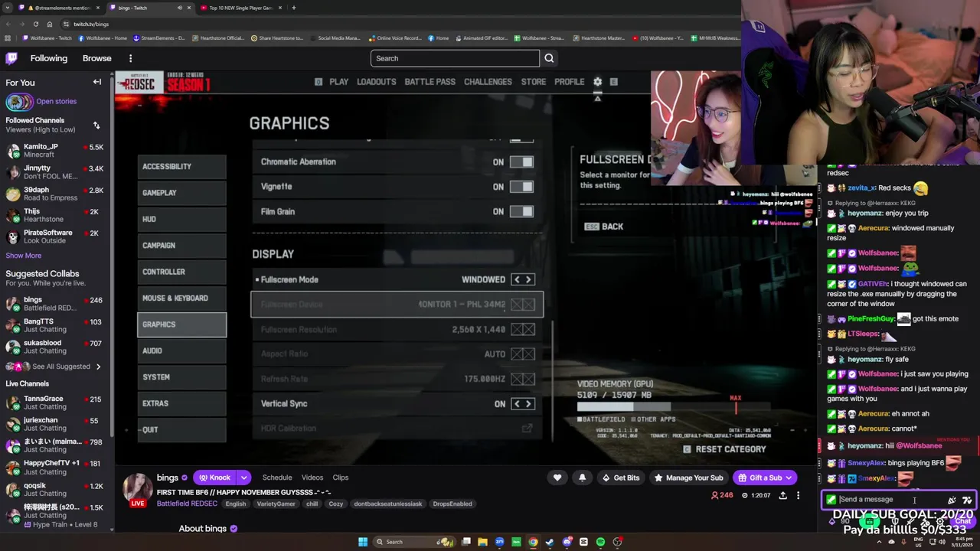Select the Fullscreen Device row
This screenshot has height=551, width=980.
coord(397,305)
